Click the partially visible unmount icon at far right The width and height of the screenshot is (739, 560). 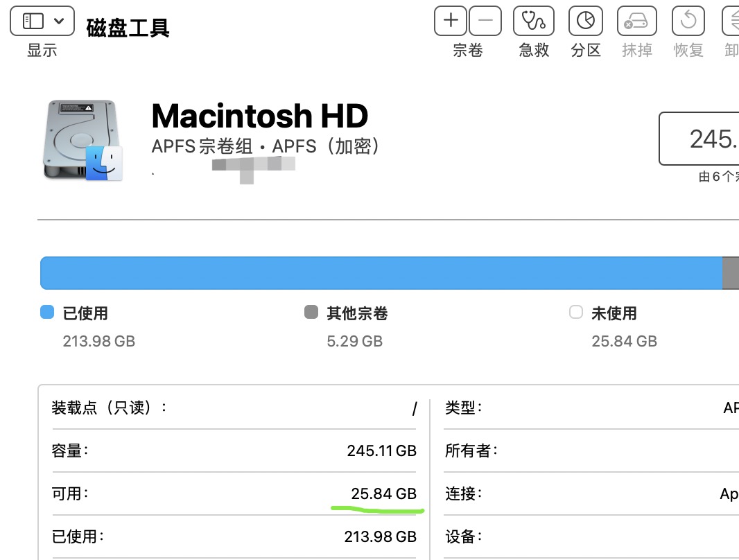pos(731,21)
